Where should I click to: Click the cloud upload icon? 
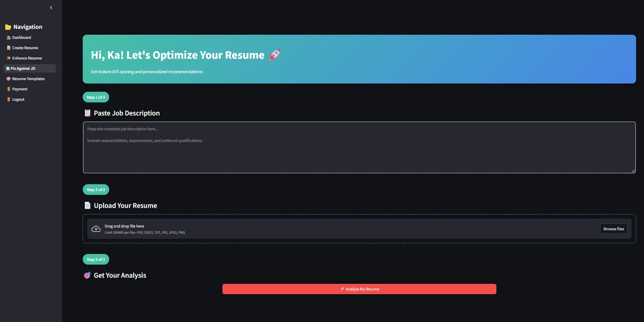click(96, 229)
